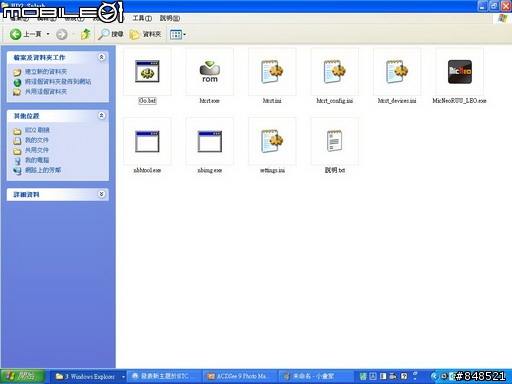Select the Go.bat batch file icon
Image resolution: width=512 pixels, height=384 pixels.
coord(147,72)
